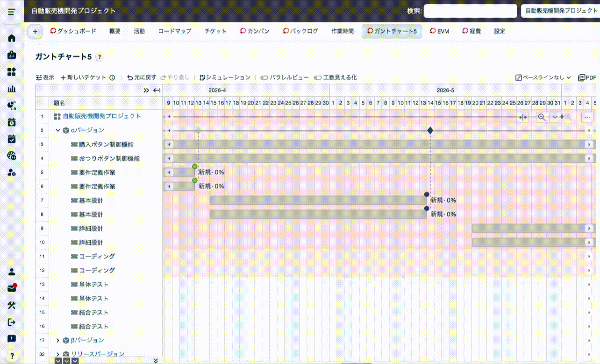Click the sign-out arrow icon in sidebar
This screenshot has height=364, width=600.
[12, 322]
